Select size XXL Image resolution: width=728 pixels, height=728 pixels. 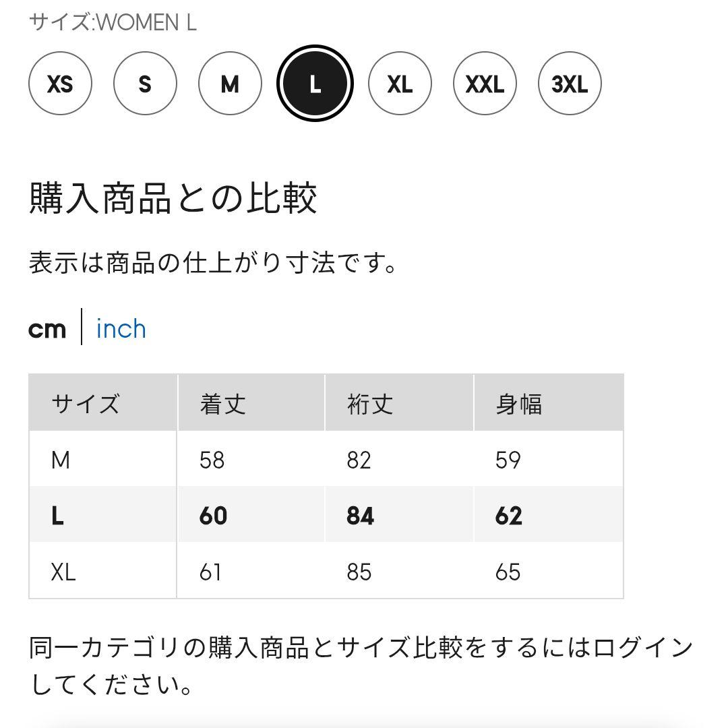(485, 84)
